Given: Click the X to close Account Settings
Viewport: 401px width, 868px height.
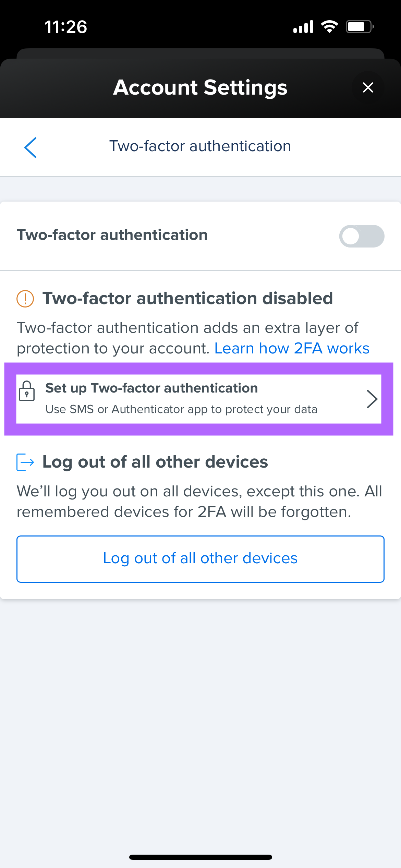Looking at the screenshot, I should click(368, 87).
